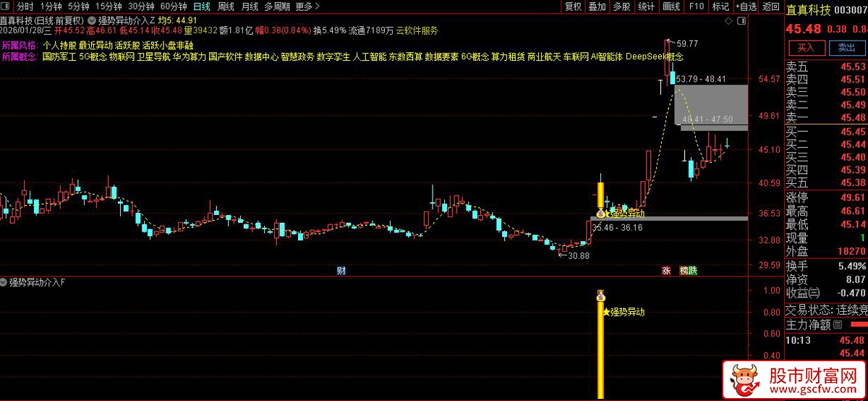Click the 国产软件 concept tag
868x401 pixels.
coord(226,56)
